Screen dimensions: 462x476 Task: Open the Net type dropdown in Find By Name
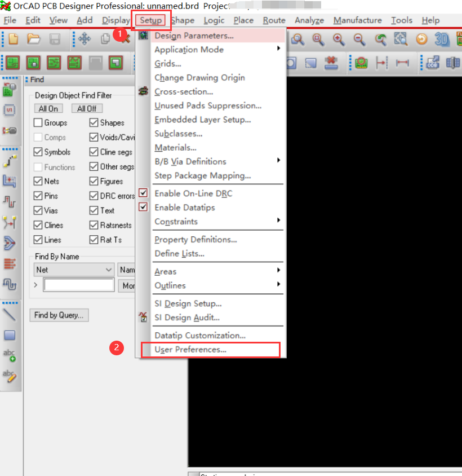[x=74, y=270]
